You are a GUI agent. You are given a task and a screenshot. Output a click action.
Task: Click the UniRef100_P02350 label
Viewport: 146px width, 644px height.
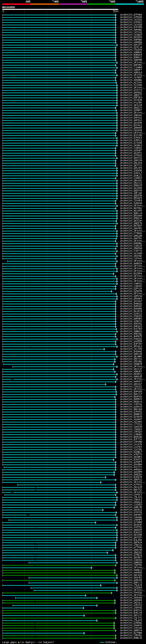[131, 103]
